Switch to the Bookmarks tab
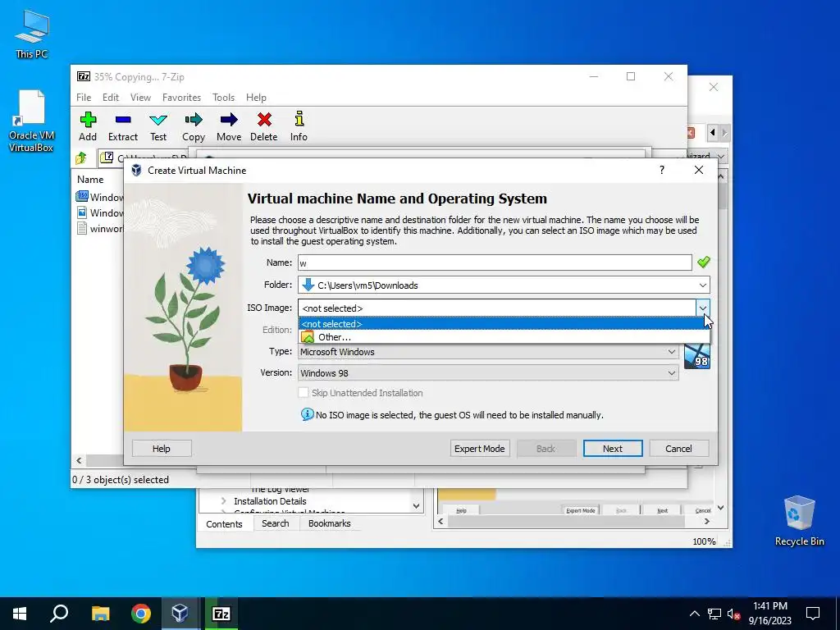The image size is (840, 630). pyautogui.click(x=330, y=523)
